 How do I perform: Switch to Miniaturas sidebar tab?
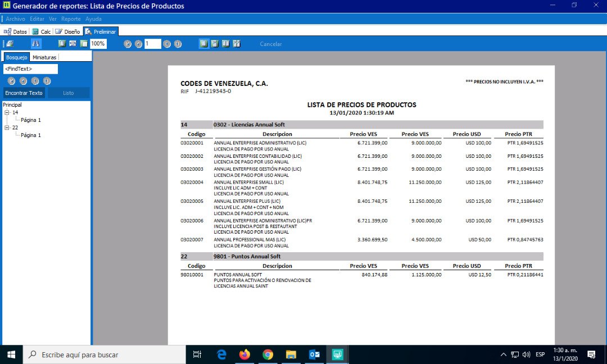[44, 57]
